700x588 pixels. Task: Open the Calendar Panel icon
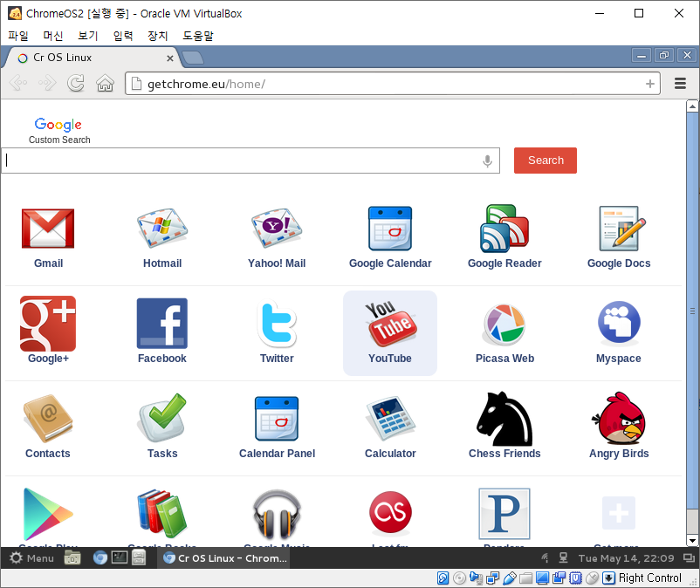point(277,419)
